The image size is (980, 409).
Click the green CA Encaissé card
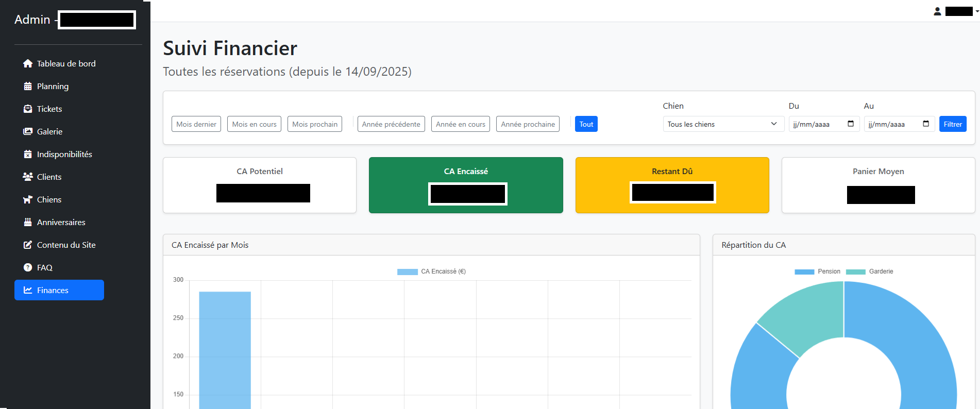pyautogui.click(x=466, y=185)
